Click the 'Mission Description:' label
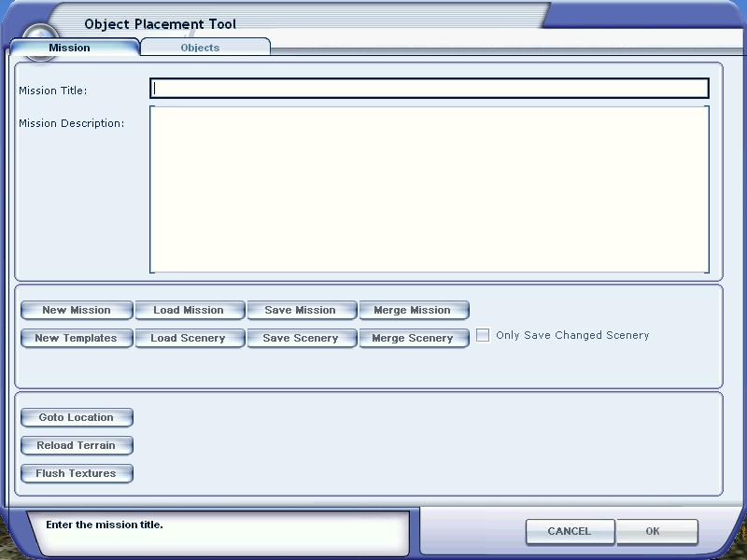747x560 pixels. [x=72, y=123]
